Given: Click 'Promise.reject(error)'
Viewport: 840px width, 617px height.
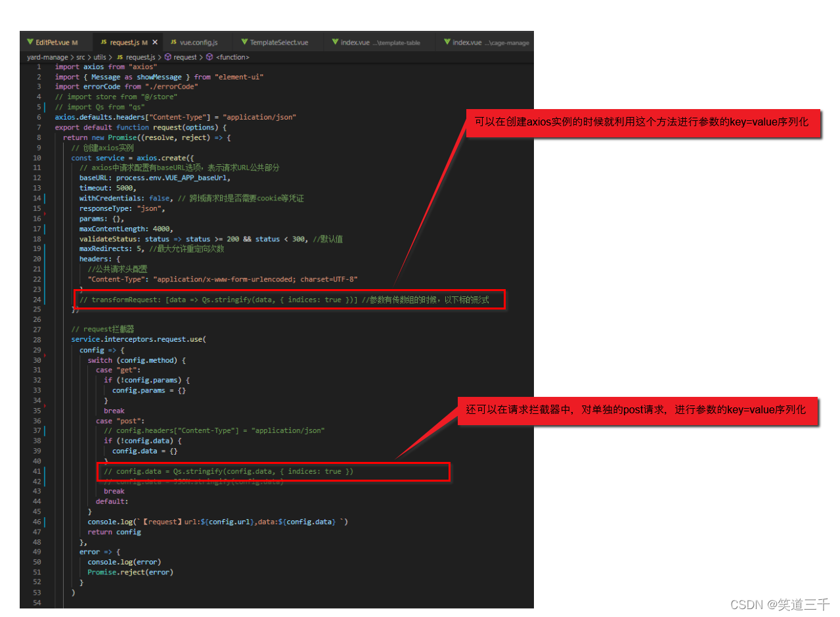Looking at the screenshot, I should (131, 572).
